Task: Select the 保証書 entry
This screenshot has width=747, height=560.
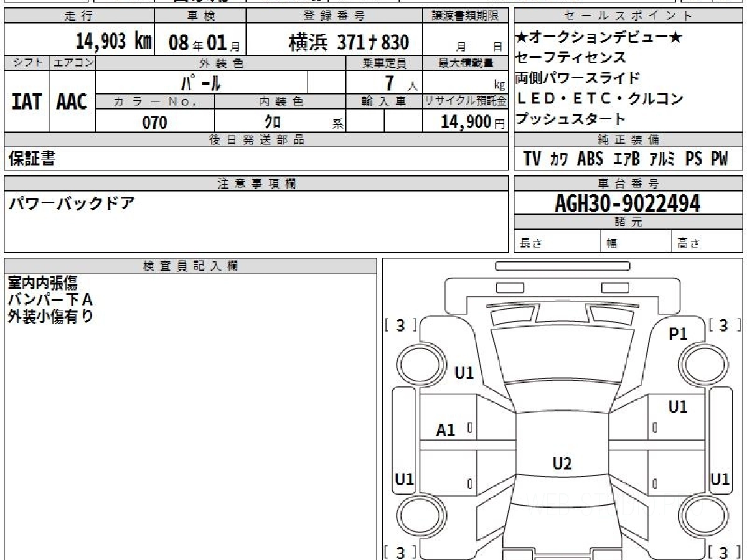Action: point(32,159)
